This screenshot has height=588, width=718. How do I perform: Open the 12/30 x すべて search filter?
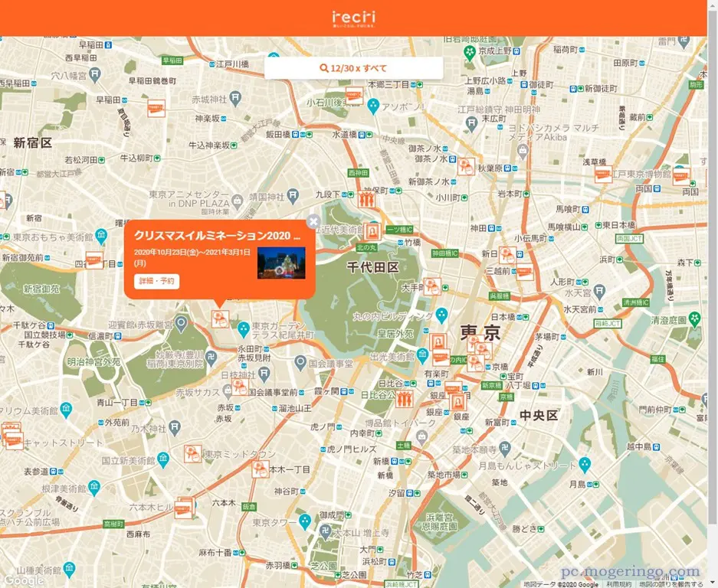click(353, 68)
